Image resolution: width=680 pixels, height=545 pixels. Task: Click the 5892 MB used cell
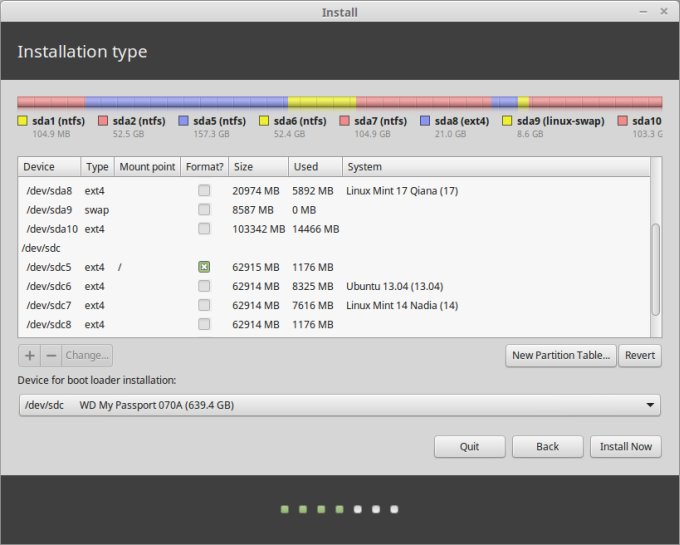click(x=313, y=191)
